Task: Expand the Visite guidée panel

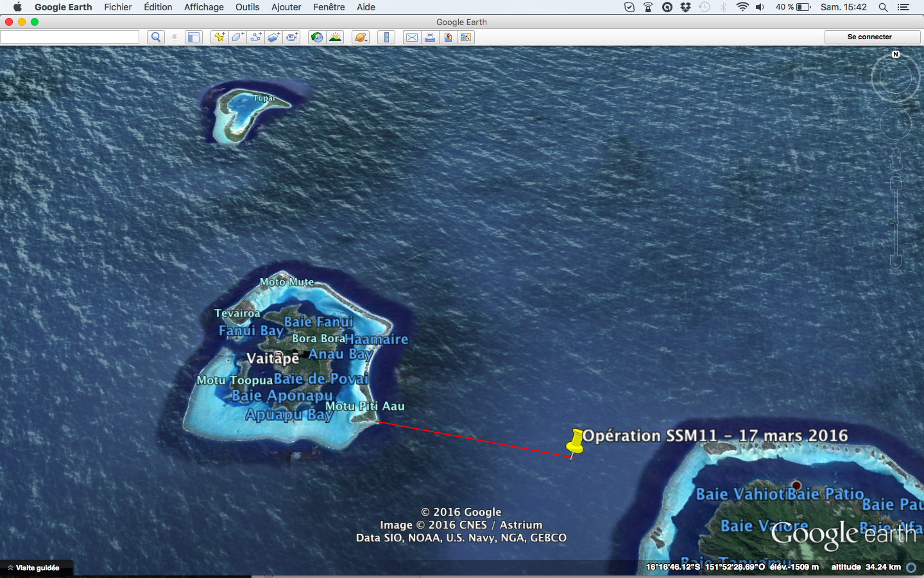Action: 37,568
